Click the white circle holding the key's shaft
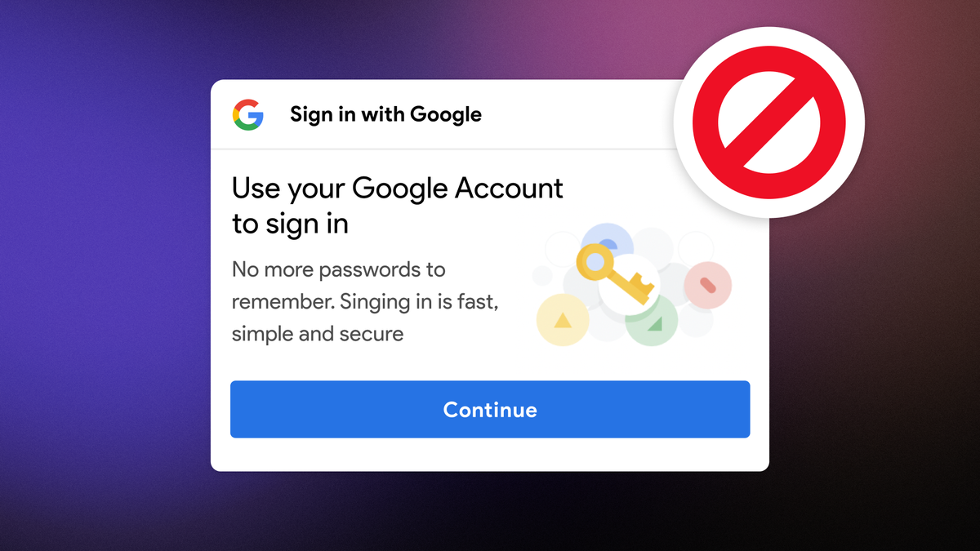 (630, 286)
